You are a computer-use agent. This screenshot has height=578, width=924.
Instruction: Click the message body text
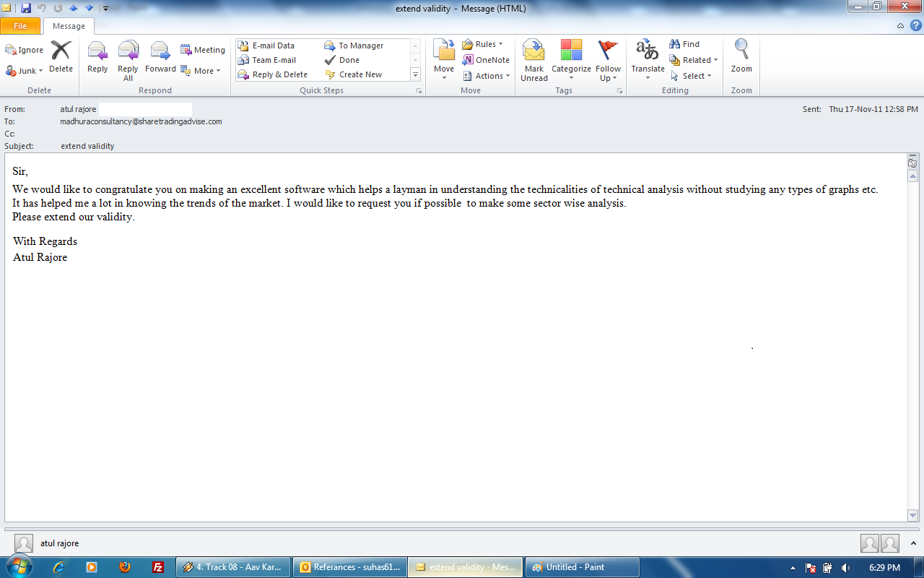445,203
